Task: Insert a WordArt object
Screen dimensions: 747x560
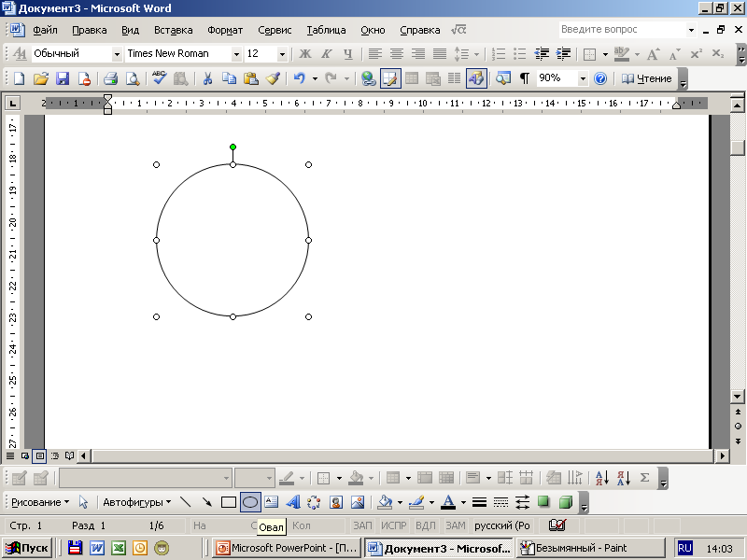Action: 293,502
